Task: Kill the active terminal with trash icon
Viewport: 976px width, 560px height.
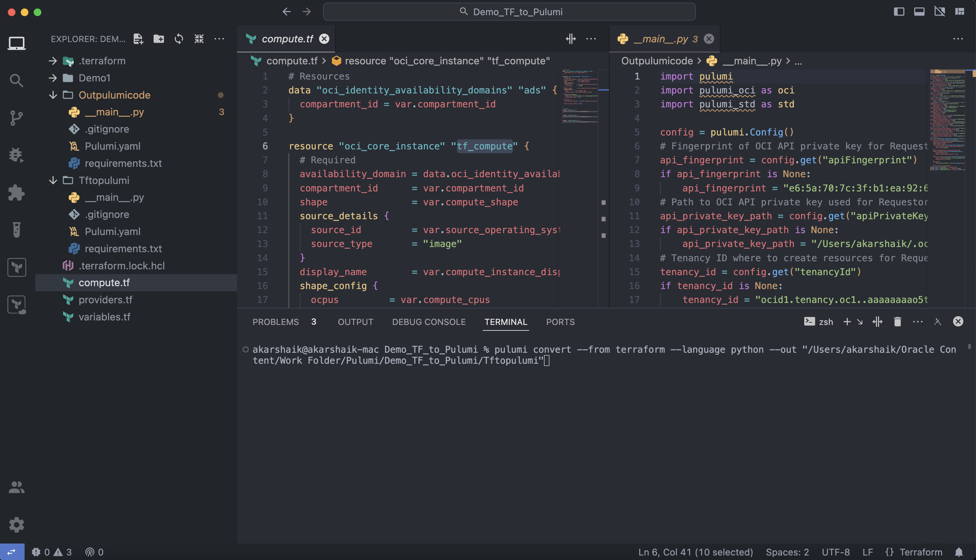Action: click(897, 321)
